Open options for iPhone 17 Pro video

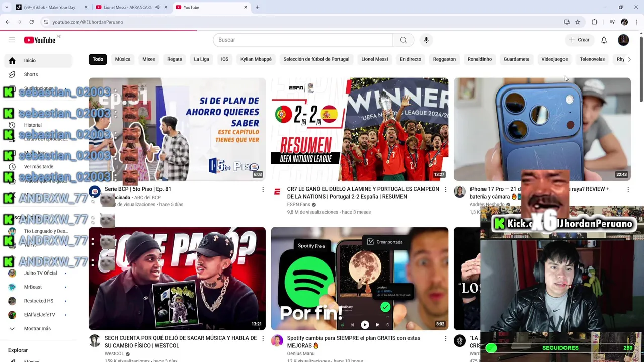(628, 189)
